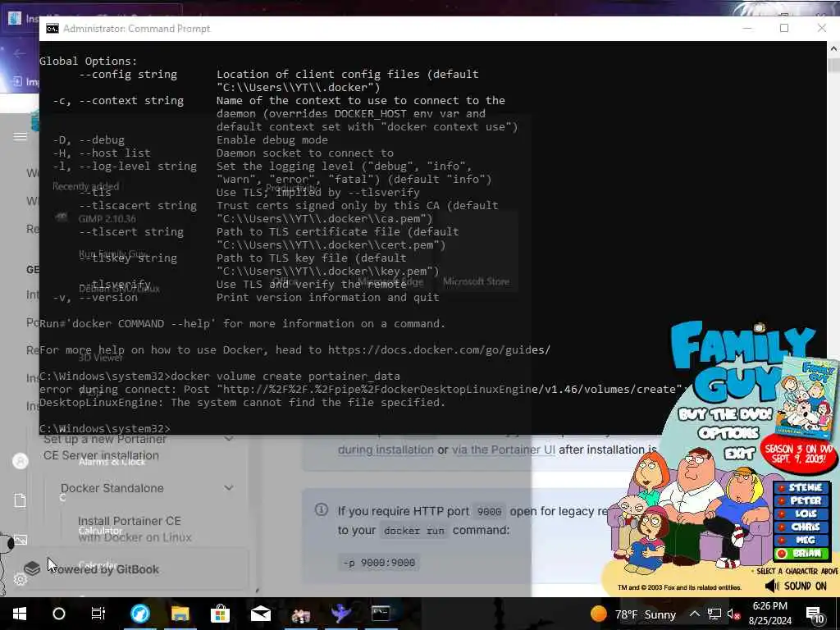840x630 pixels.
Task: Open notification center with 10 badge
Action: coord(815,614)
